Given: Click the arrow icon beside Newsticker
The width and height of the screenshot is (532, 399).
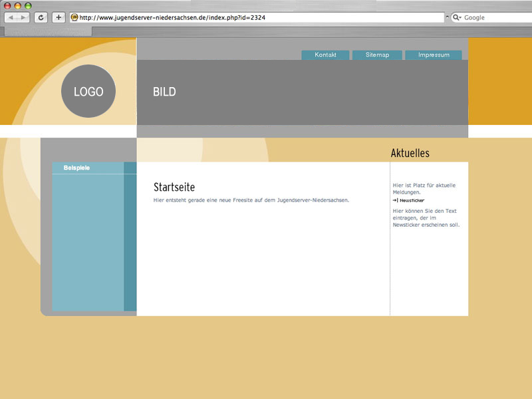Looking at the screenshot, I should 395,200.
